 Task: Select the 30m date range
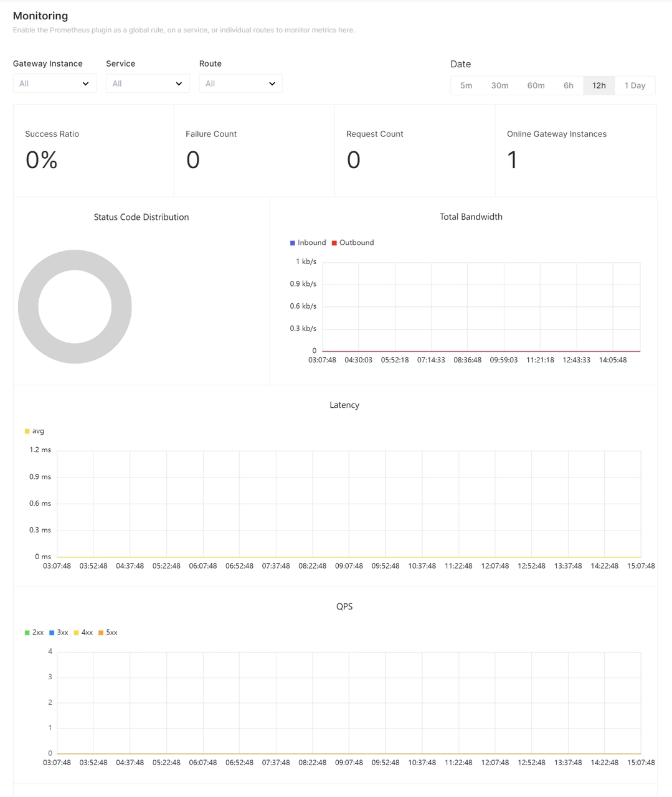(x=500, y=85)
